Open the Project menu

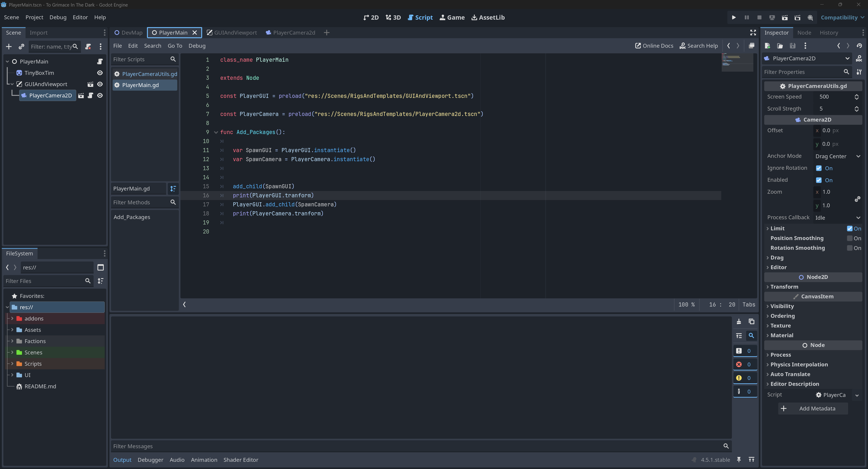pyautogui.click(x=34, y=17)
